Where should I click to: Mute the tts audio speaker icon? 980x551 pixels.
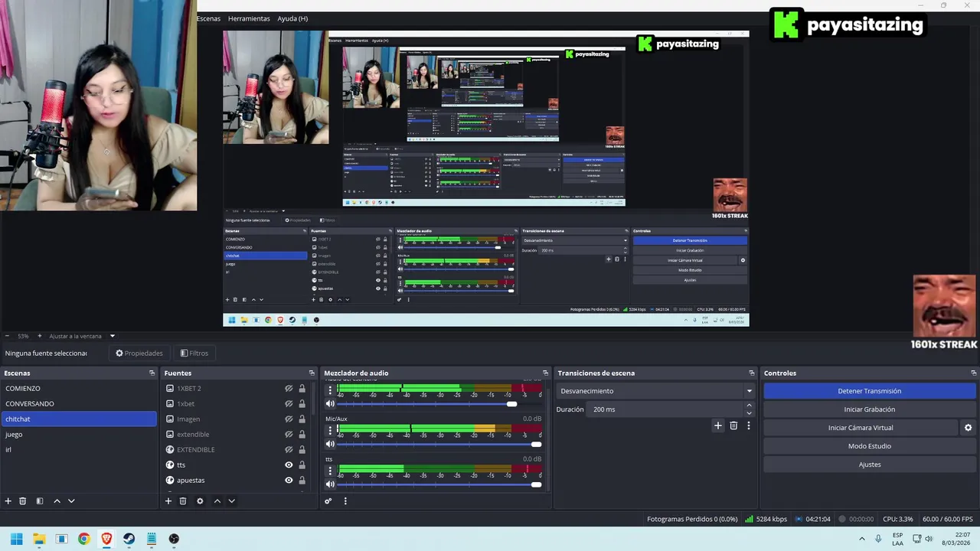331,484
